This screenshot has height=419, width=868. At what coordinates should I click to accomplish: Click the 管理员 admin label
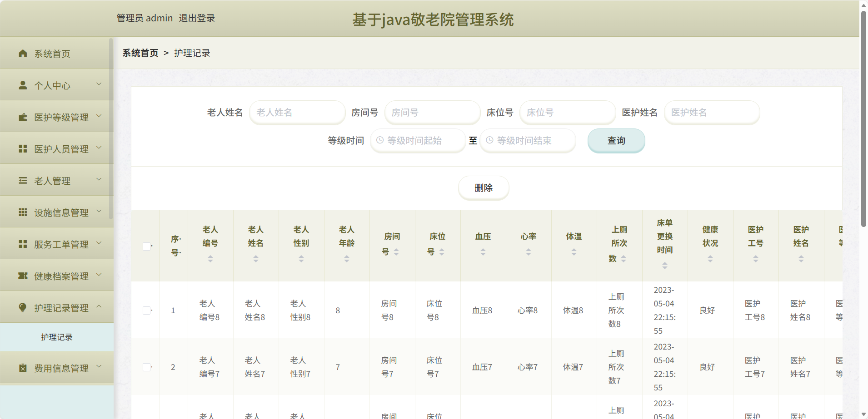145,18
